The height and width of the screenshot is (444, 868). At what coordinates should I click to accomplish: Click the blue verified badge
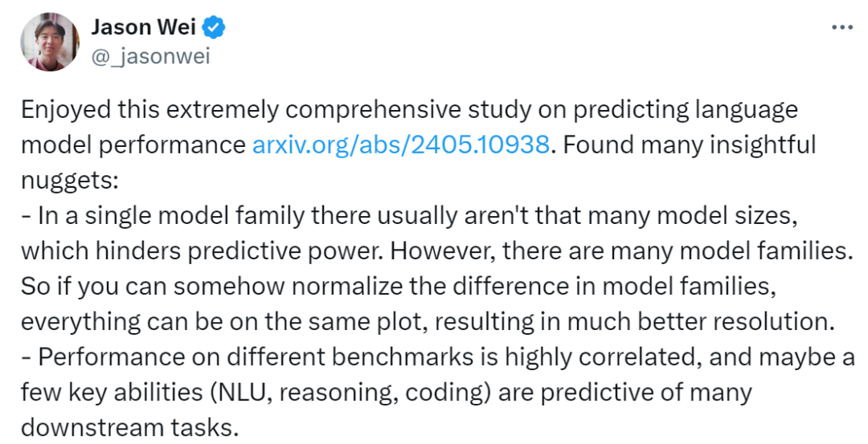point(213,28)
